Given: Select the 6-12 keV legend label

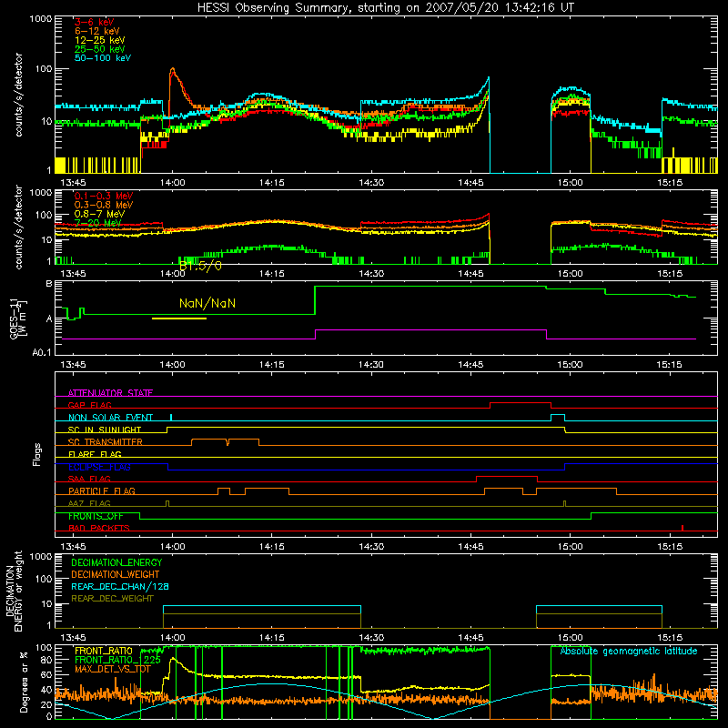Looking at the screenshot, I should coord(97,31).
